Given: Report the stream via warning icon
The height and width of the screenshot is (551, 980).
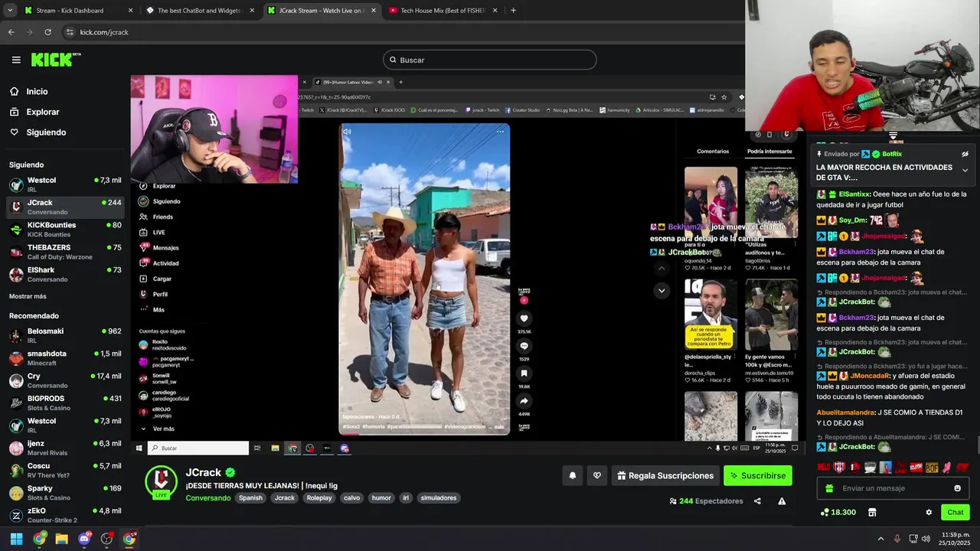Looking at the screenshot, I should pyautogui.click(x=782, y=501).
